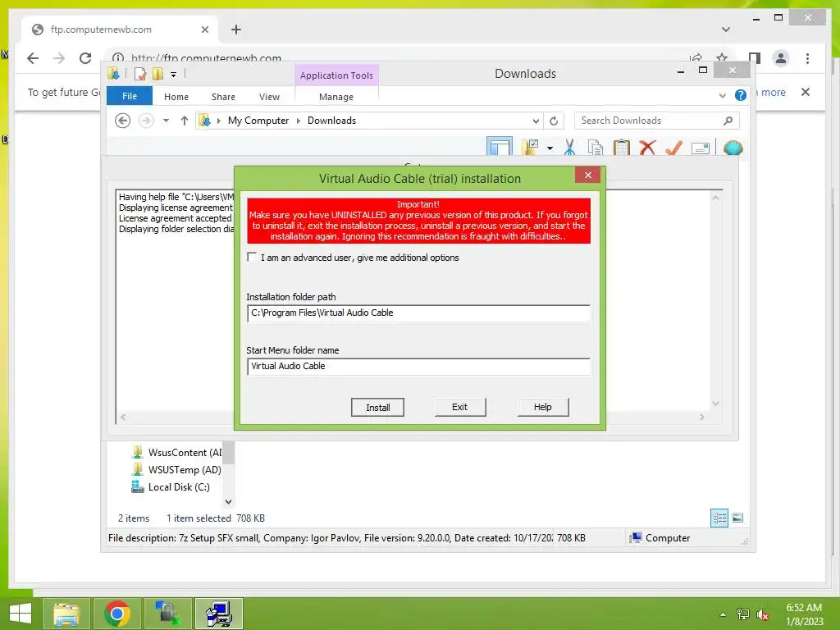
Task: Click the navigation pane scroll down arrow
Action: pos(228,502)
